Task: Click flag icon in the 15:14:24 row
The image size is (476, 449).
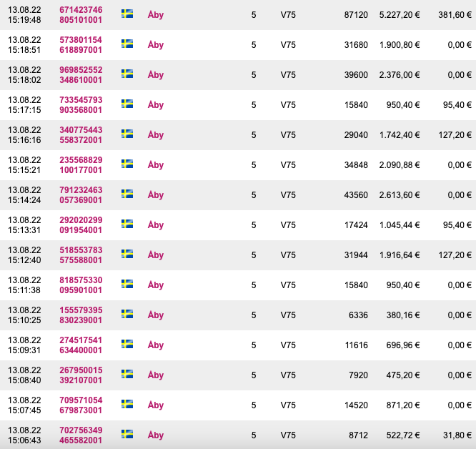Action: 127,194
